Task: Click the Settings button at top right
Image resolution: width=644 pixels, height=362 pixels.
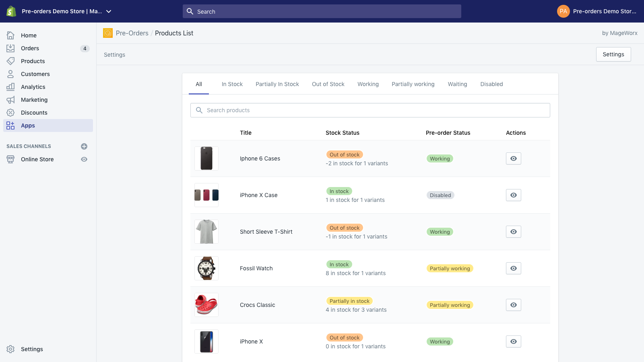Action: point(613,54)
